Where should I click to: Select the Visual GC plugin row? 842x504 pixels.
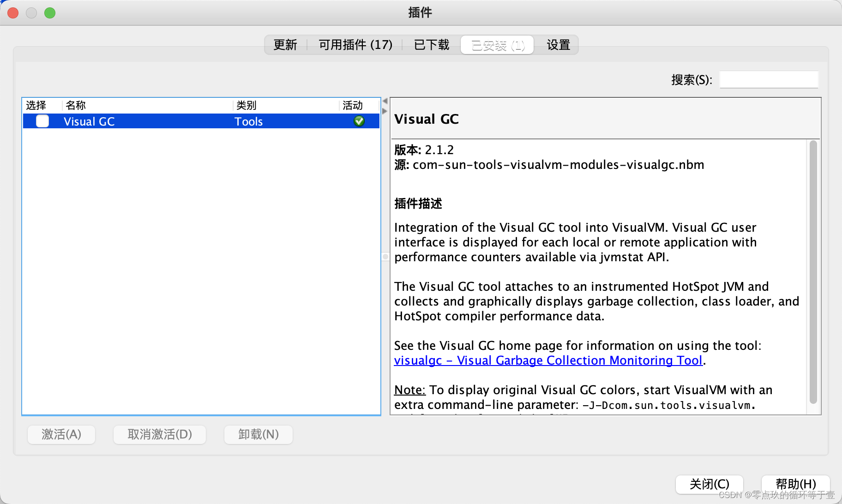coord(201,121)
